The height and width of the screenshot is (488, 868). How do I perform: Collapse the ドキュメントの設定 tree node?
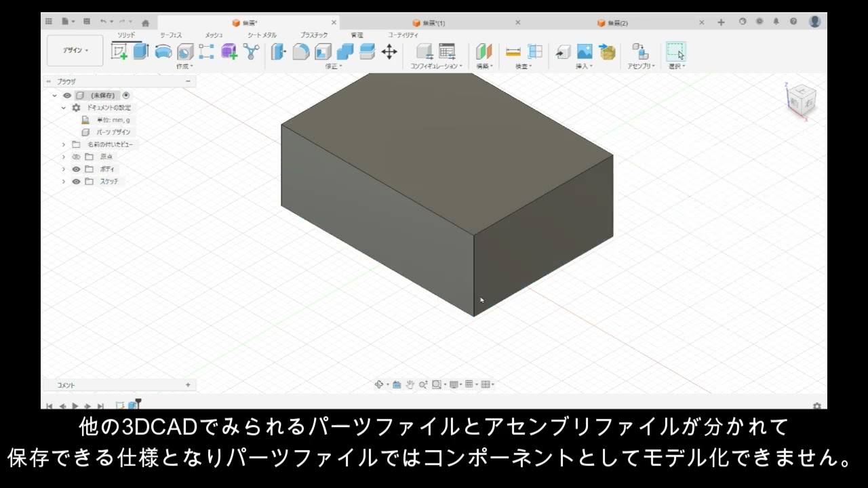[x=64, y=108]
